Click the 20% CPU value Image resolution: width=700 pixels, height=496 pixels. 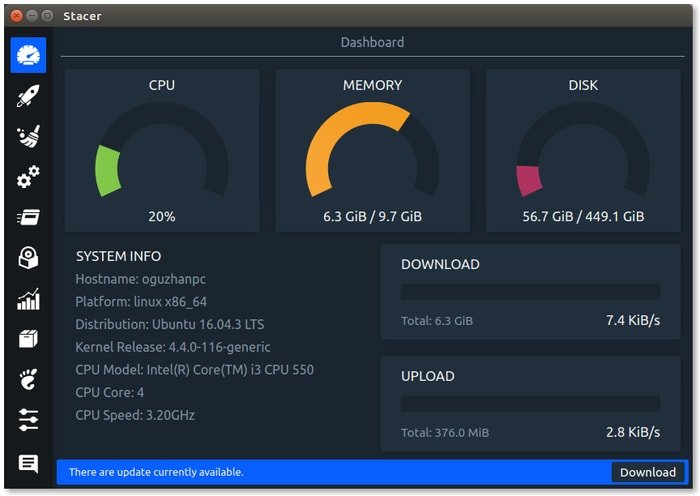click(x=162, y=217)
